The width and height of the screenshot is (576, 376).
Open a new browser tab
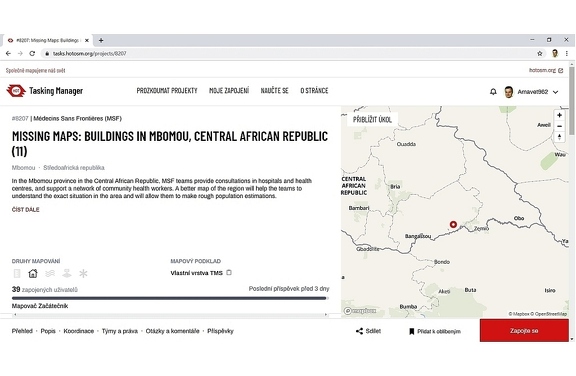click(x=101, y=40)
